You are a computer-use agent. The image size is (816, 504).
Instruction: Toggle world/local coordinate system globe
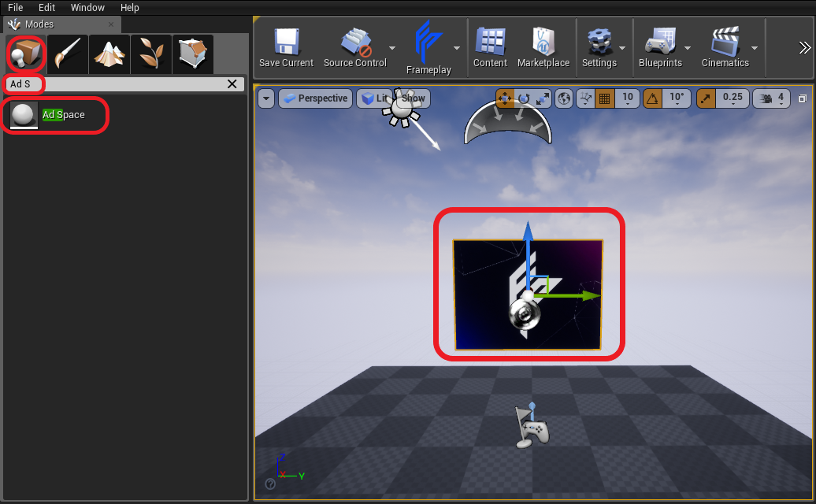[x=564, y=98]
